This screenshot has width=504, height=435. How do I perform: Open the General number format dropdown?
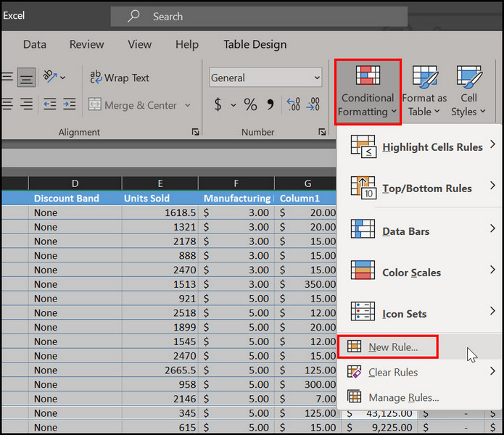pos(265,77)
